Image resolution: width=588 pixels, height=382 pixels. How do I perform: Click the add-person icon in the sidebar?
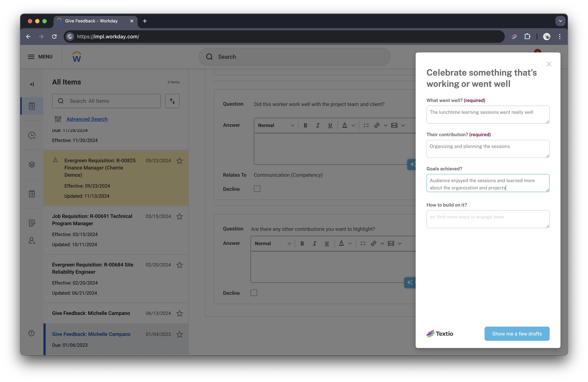[32, 241]
